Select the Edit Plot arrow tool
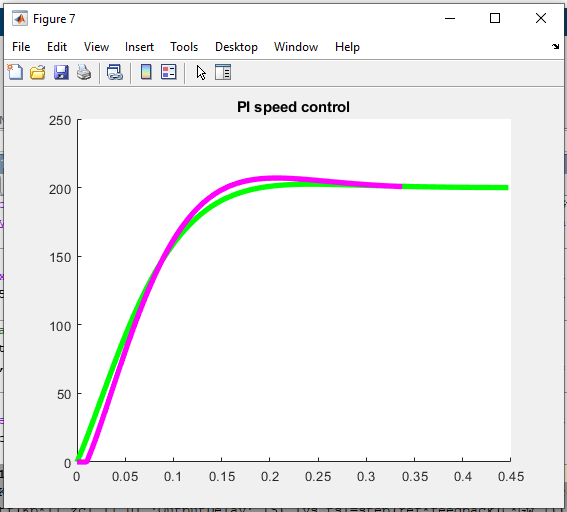 point(201,72)
